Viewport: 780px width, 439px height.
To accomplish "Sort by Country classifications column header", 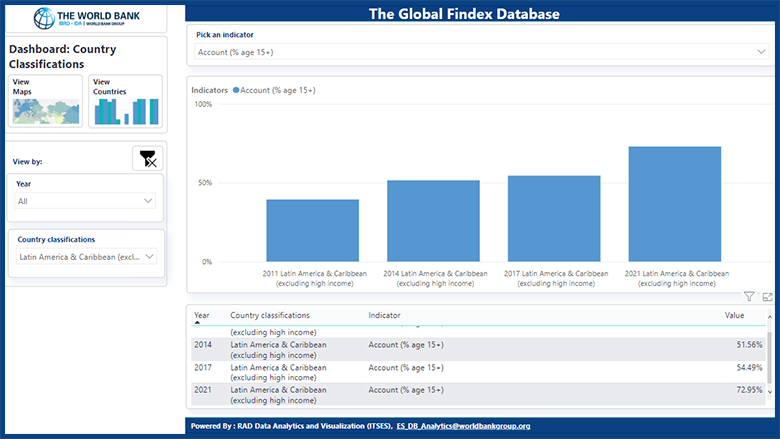I will point(270,315).
